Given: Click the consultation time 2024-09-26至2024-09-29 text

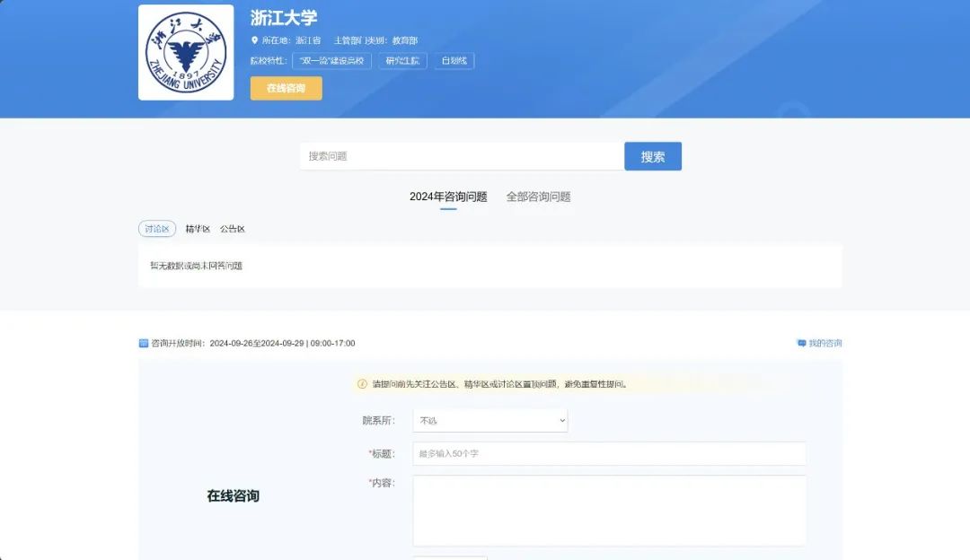Looking at the screenshot, I should [x=258, y=343].
